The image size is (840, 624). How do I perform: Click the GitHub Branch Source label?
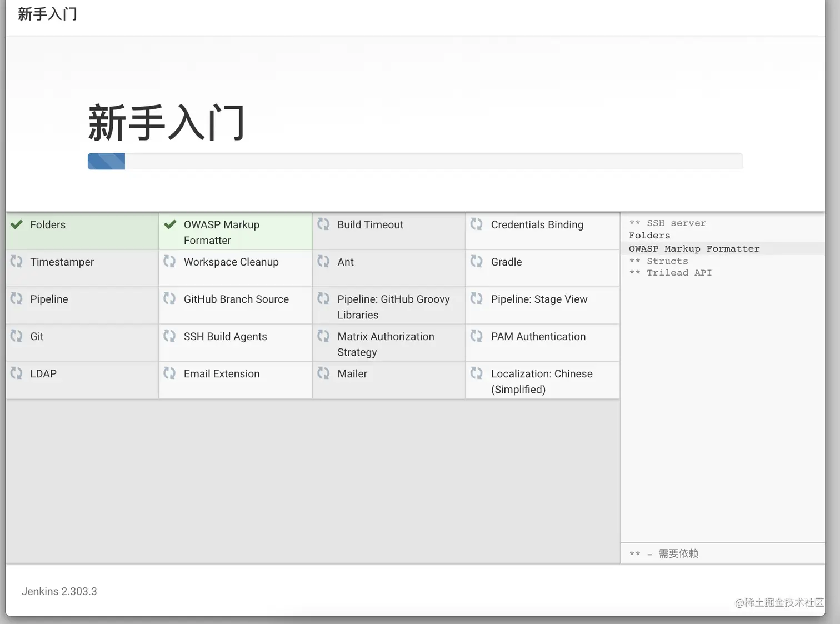click(x=236, y=299)
